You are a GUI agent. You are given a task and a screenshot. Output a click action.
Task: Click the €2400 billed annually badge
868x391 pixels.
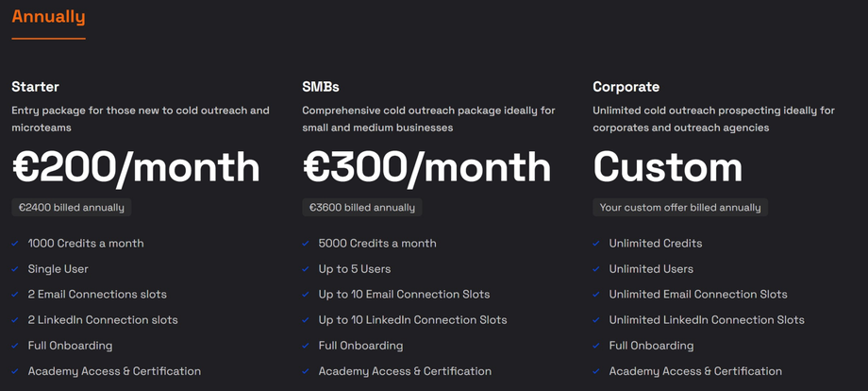(71, 208)
